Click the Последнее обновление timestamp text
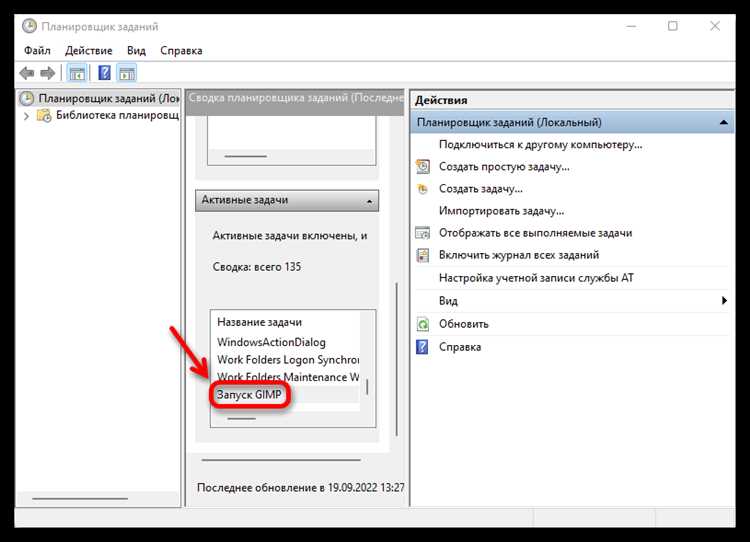750x542 pixels. [300, 488]
